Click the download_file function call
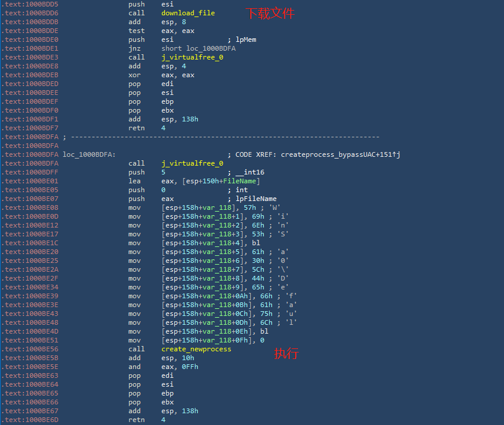This screenshot has width=504, height=425. [x=188, y=13]
